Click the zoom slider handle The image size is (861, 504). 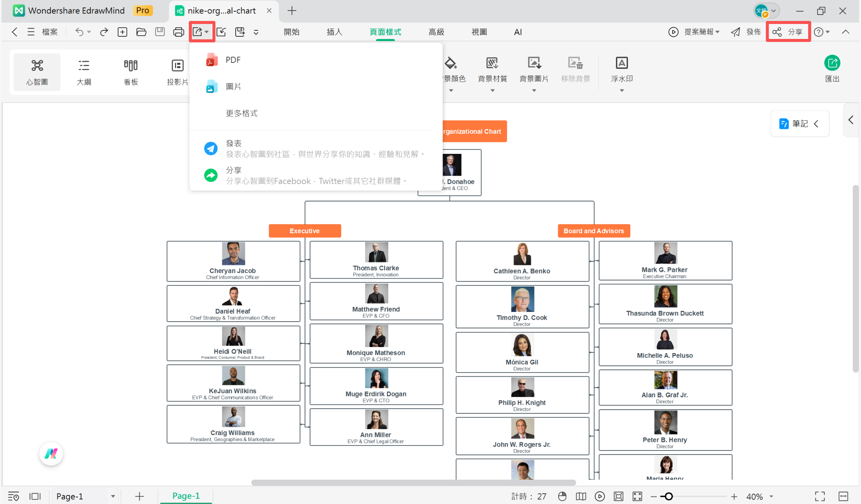[x=669, y=497]
